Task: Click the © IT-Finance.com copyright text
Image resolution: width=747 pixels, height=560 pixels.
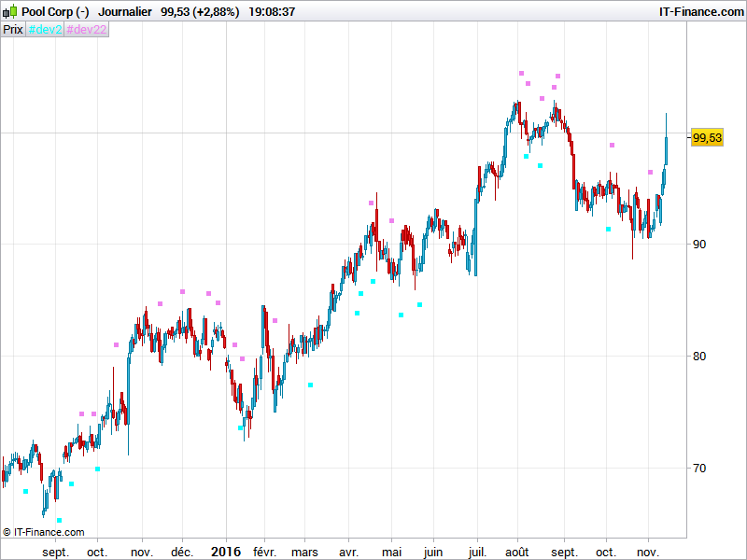Action: pos(43,532)
